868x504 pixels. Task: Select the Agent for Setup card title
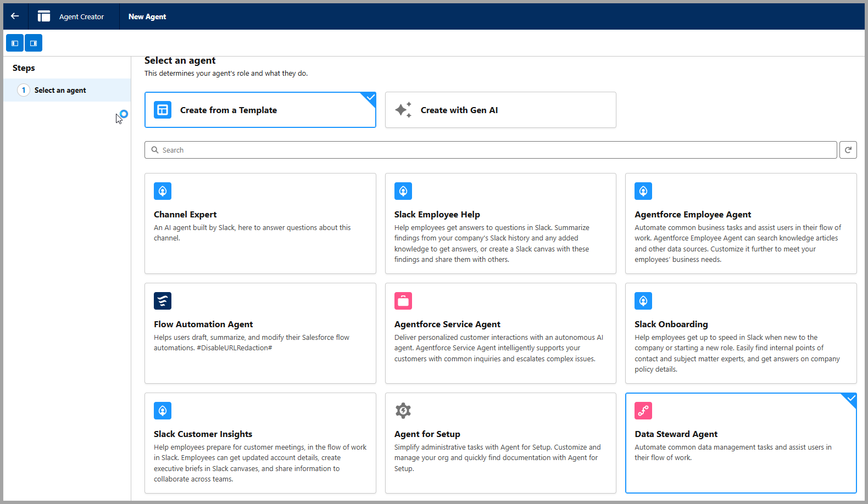[x=427, y=434]
